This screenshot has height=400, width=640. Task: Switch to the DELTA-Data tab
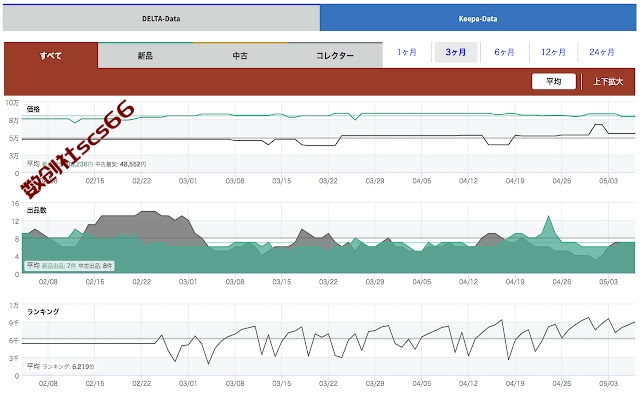[x=161, y=18]
